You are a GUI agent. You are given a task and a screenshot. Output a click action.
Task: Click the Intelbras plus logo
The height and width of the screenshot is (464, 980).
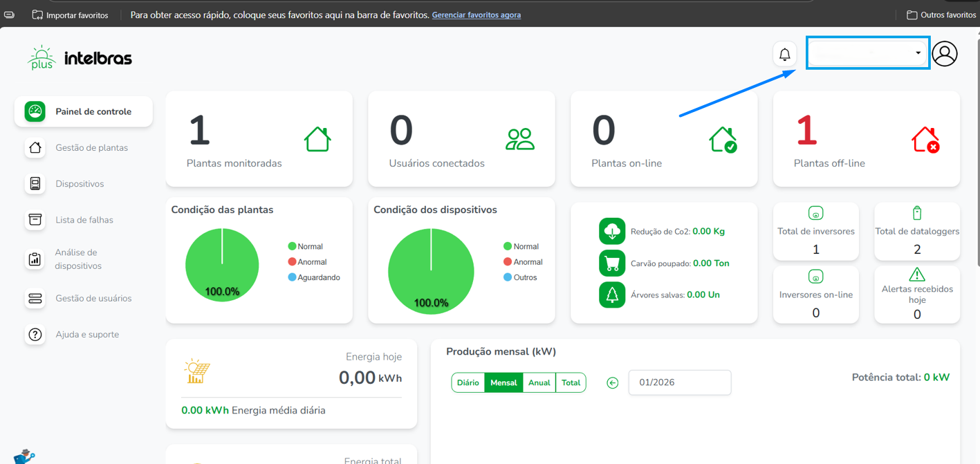coord(80,58)
